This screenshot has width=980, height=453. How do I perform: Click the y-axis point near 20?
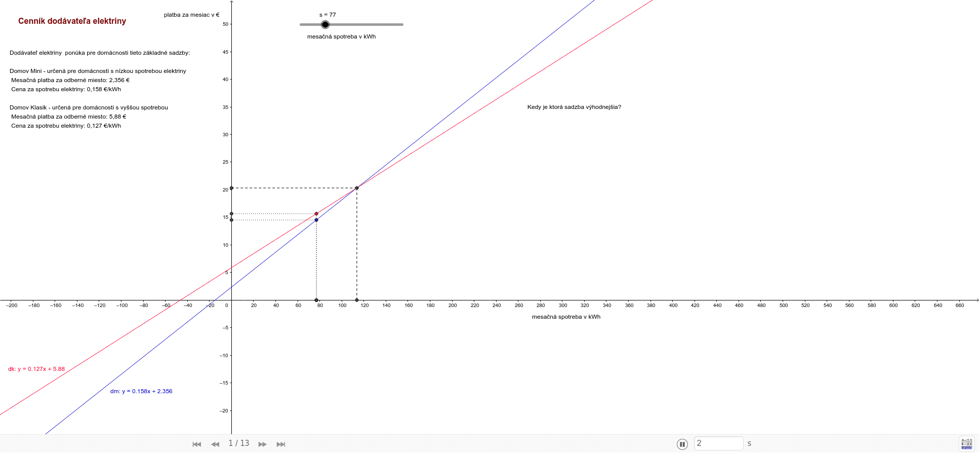point(231,188)
